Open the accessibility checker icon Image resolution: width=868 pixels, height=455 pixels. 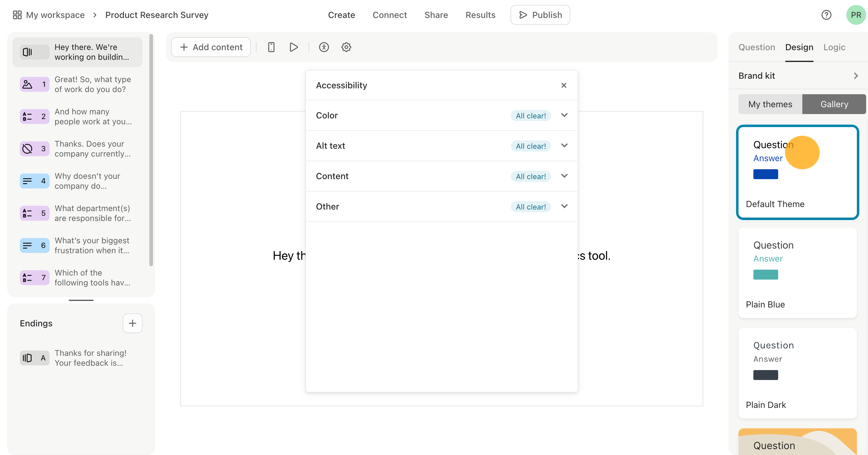pyautogui.click(x=324, y=47)
